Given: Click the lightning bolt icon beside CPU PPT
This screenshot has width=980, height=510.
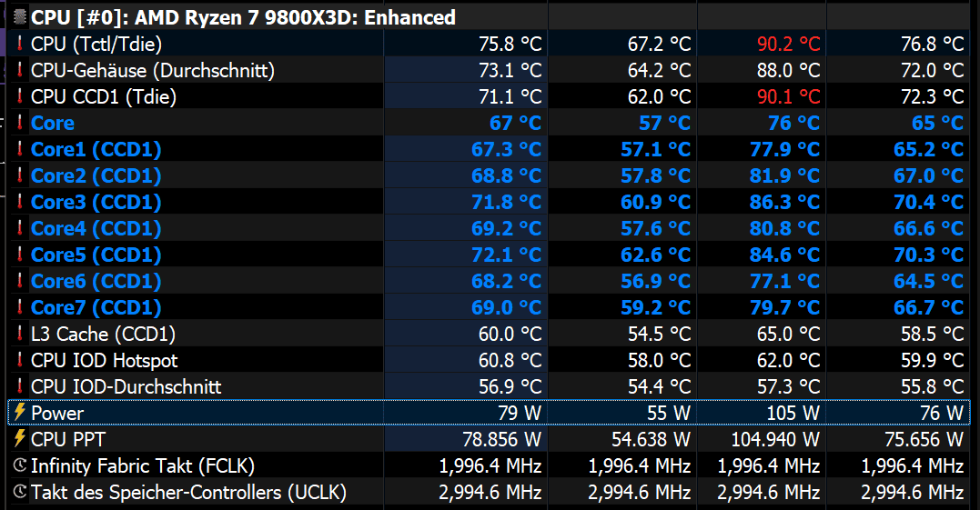Looking at the screenshot, I should [x=19, y=438].
